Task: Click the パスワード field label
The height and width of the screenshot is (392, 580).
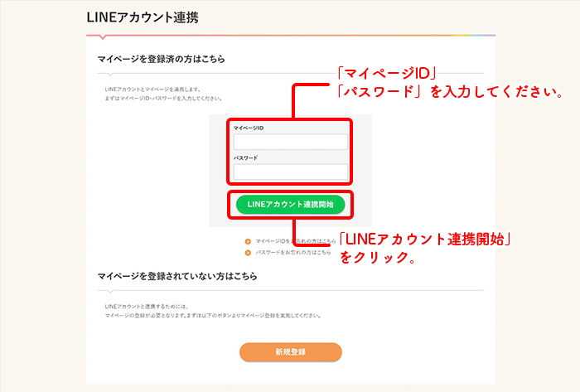Action: tap(245, 158)
